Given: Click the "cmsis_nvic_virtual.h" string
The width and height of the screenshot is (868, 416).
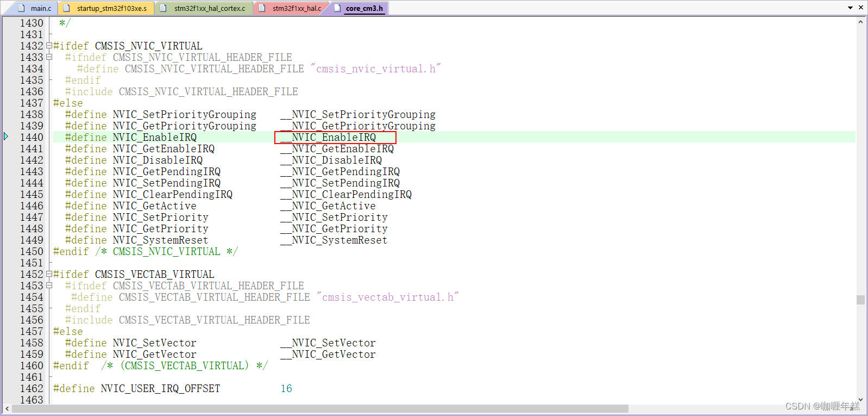Looking at the screenshot, I should coord(376,69).
